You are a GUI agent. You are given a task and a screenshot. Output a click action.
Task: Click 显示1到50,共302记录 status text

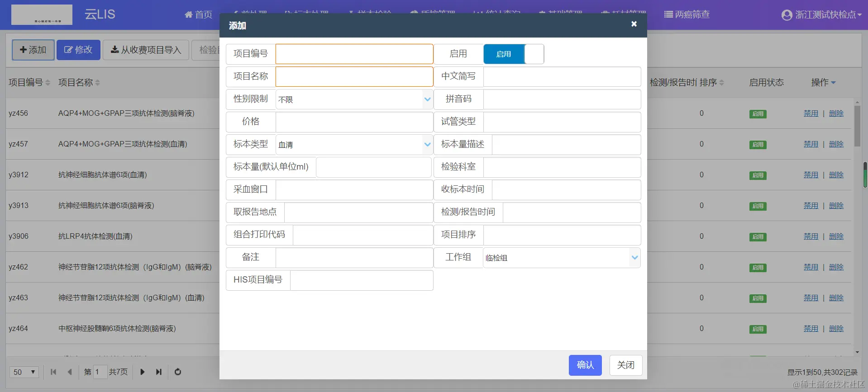click(822, 372)
